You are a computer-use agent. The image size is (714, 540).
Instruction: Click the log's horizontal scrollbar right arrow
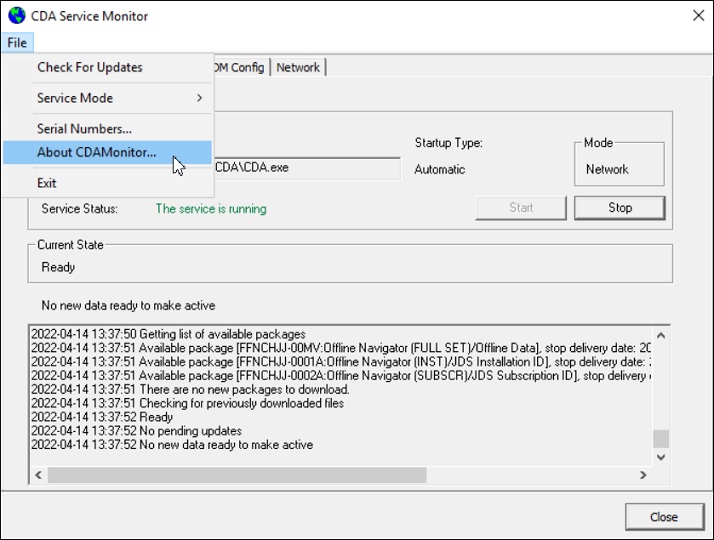coord(643,474)
